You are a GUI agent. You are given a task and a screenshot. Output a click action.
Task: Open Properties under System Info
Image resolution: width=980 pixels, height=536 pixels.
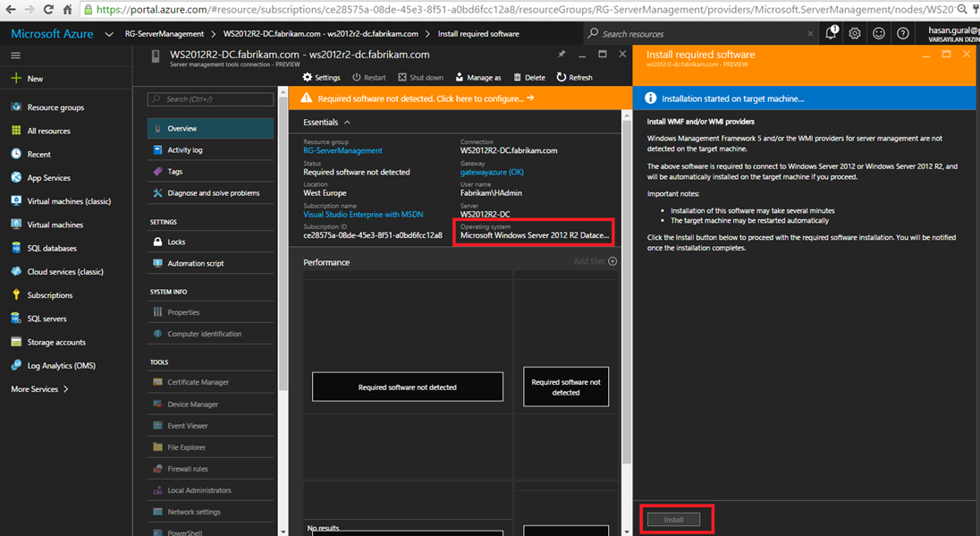211,312
